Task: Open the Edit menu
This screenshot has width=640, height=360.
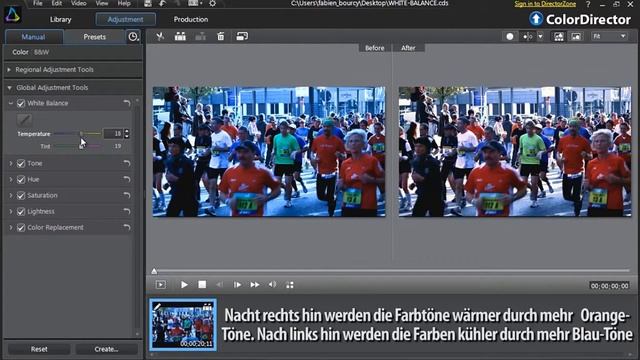Action: click(57, 3)
